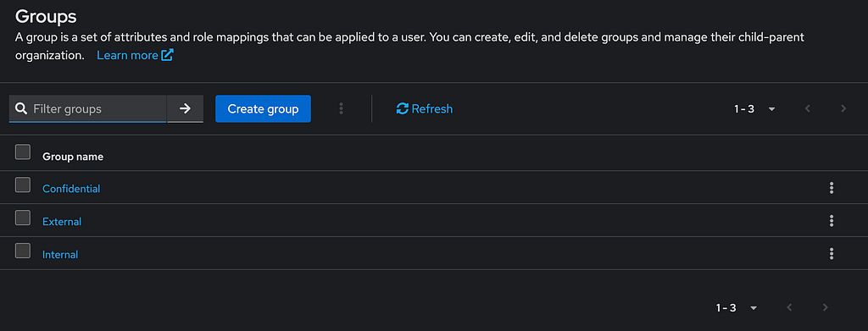The height and width of the screenshot is (331, 868).
Task: Open the Confidential group
Action: click(x=71, y=189)
